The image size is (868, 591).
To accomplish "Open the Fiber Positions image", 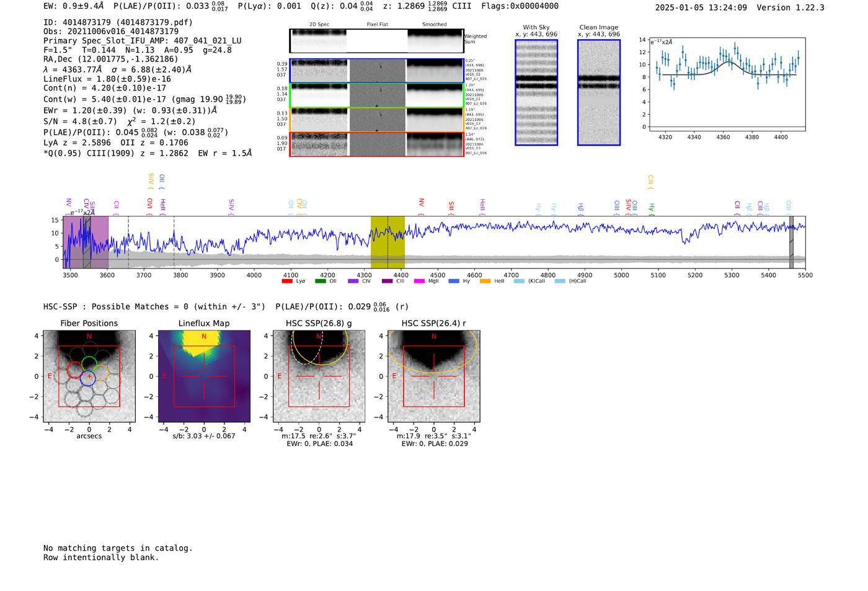I will pos(89,376).
